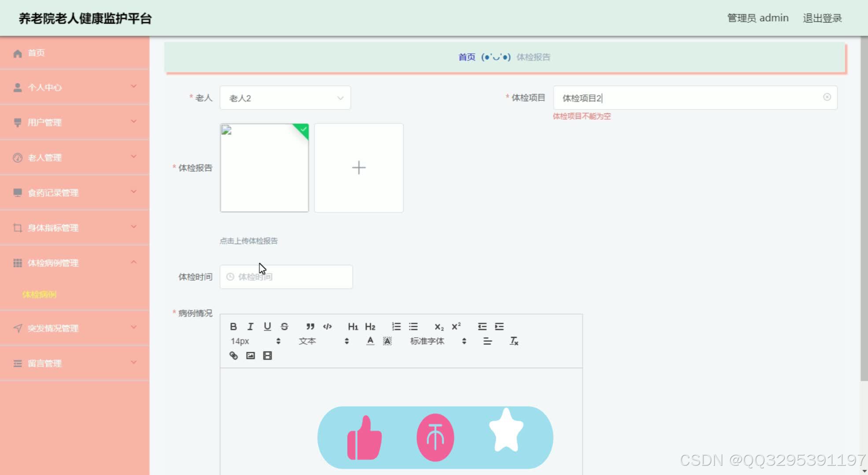Screen dimensions: 868x475
Task: Create an ordered list
Action: pyautogui.click(x=396, y=326)
